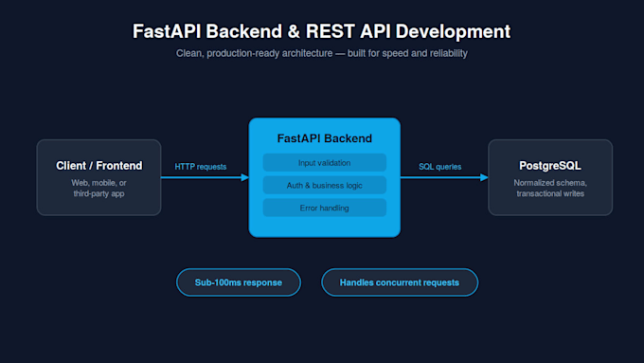Click 'Normalized schema, transactional writes' text
The height and width of the screenshot is (363, 644).
[550, 189]
